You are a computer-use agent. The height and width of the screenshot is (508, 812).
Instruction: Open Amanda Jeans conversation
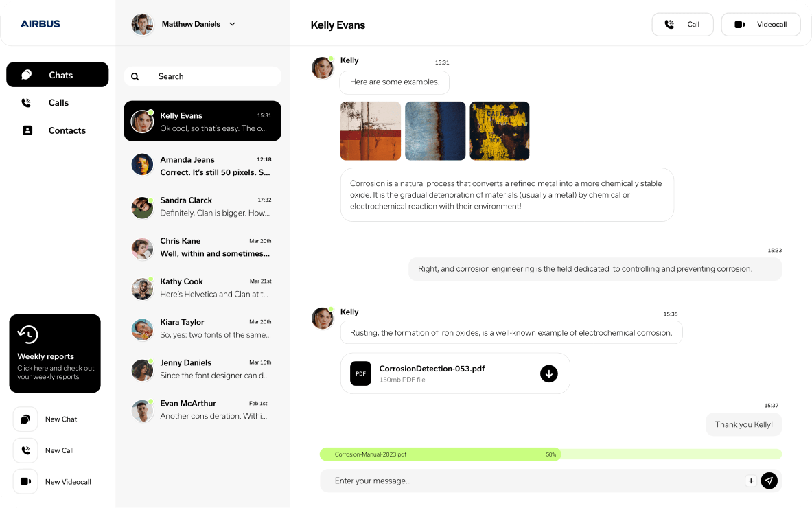[x=202, y=165]
